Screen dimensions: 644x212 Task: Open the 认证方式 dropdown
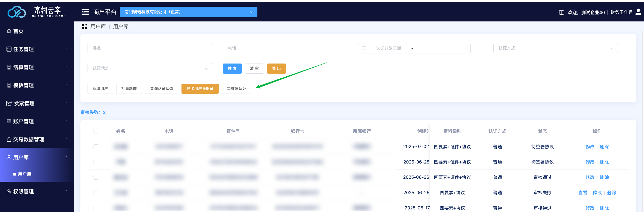(555, 48)
